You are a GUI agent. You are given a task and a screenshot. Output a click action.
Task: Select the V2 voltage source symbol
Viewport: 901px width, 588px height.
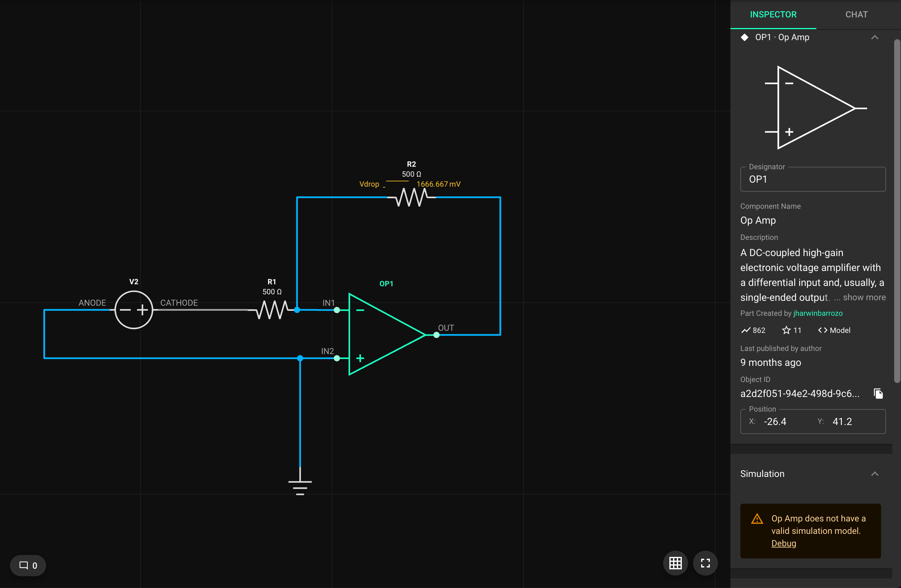pos(134,310)
